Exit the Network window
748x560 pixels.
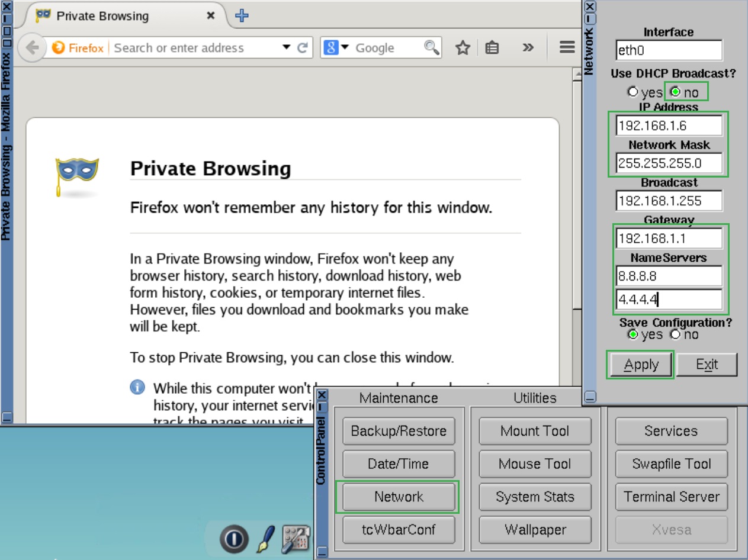[707, 365]
